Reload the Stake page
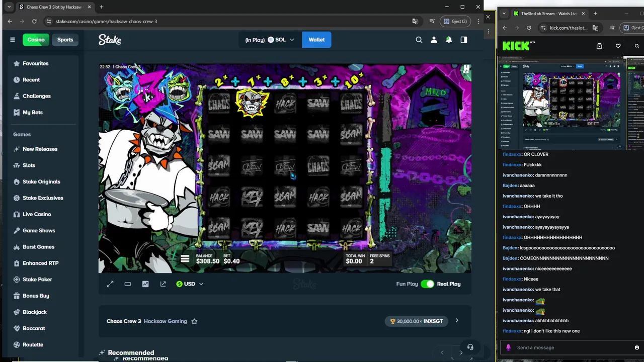The image size is (644, 362). 34,21
